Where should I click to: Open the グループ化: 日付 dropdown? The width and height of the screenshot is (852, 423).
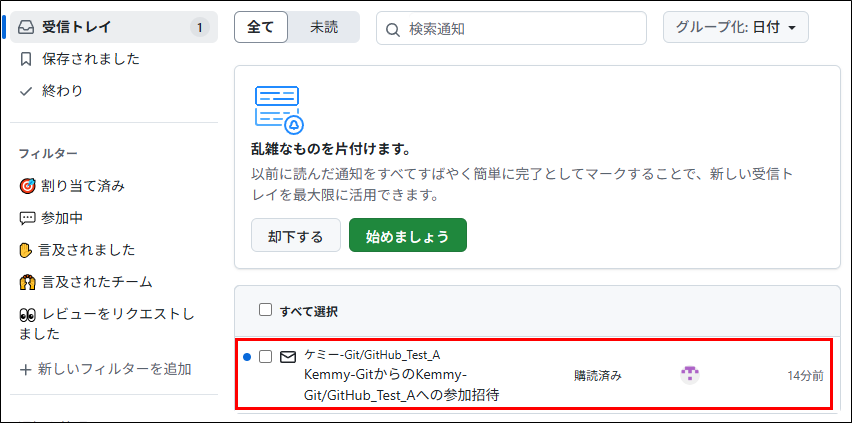click(736, 27)
